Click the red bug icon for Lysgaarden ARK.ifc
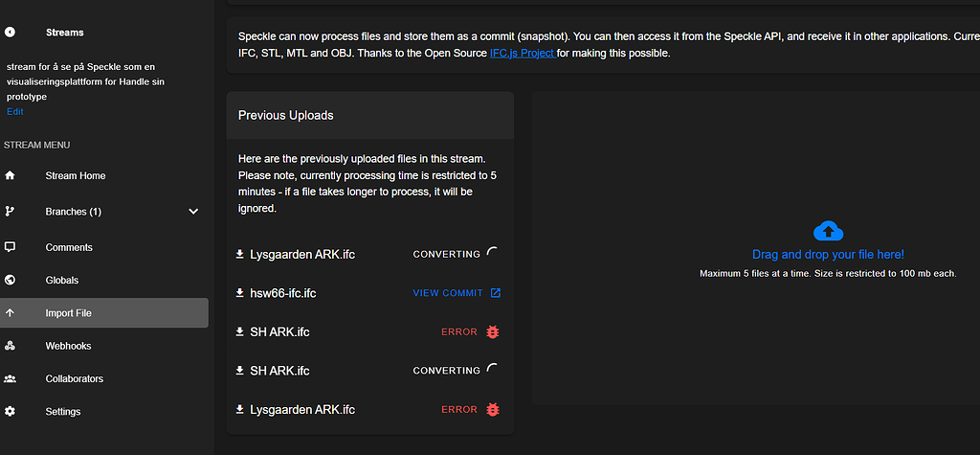 (493, 409)
